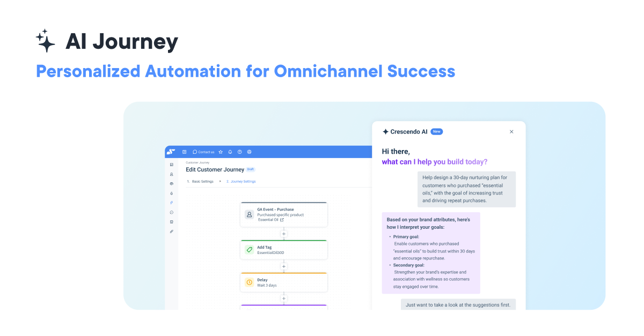The image size is (644, 336).
Task: Add step below GA Event – Purchase node
Action: pyautogui.click(x=284, y=234)
